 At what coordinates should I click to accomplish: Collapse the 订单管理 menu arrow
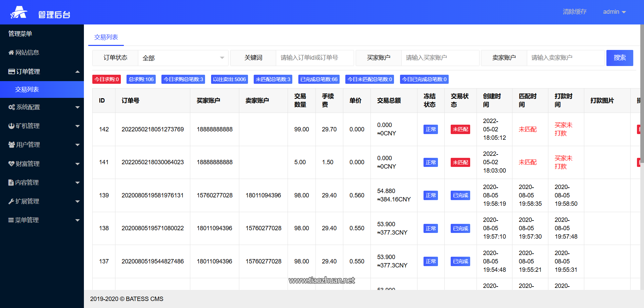[x=78, y=71]
